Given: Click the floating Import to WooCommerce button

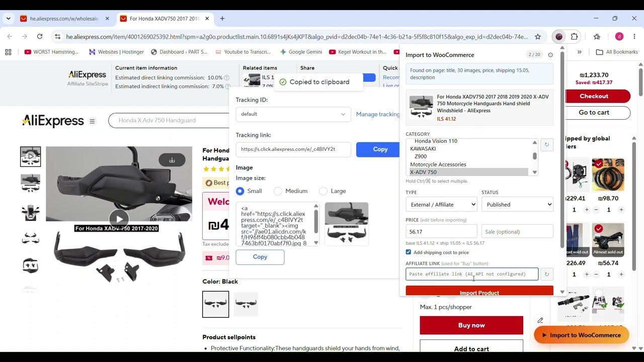Looking at the screenshot, I should 581,335.
